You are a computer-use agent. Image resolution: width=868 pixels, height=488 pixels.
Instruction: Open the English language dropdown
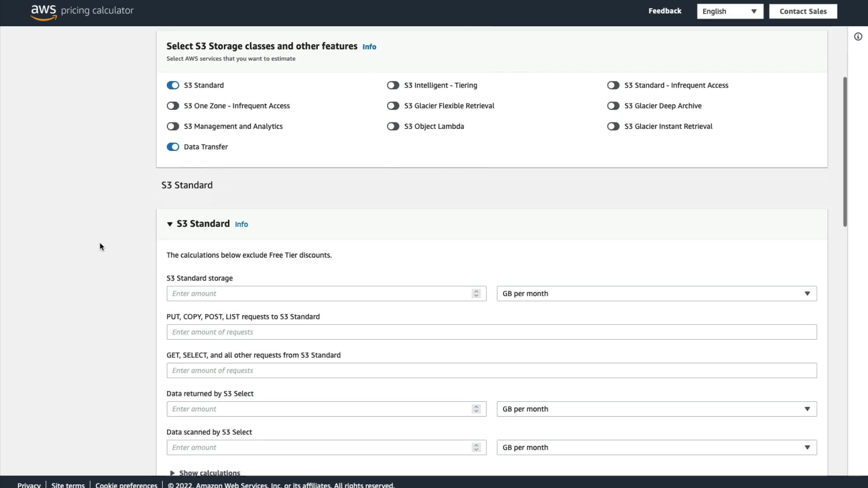(x=730, y=11)
